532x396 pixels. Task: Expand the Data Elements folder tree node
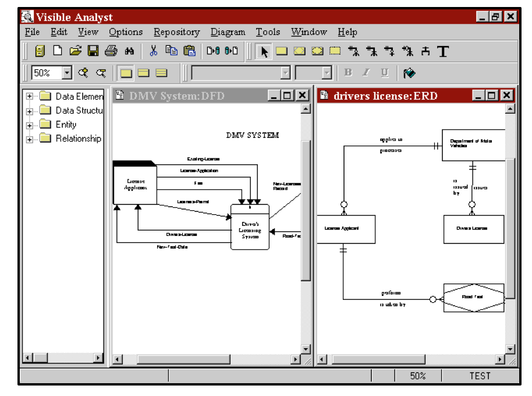click(x=30, y=97)
